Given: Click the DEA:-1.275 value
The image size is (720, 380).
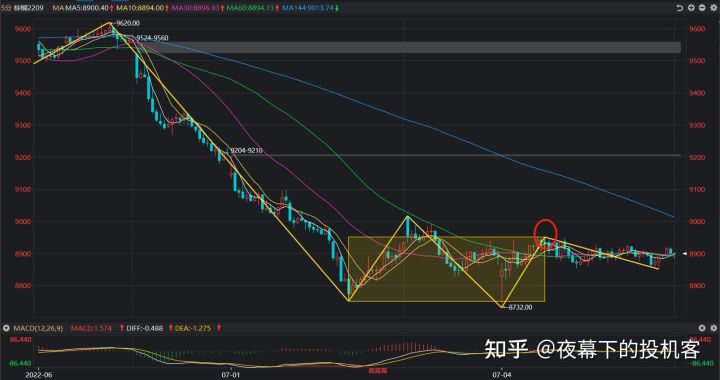Looking at the screenshot, I should click(193, 329).
